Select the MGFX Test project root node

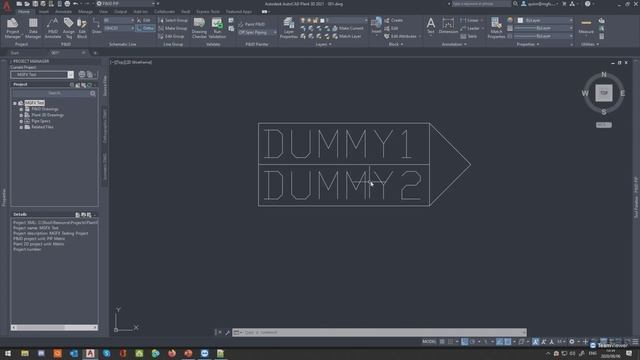(35, 103)
